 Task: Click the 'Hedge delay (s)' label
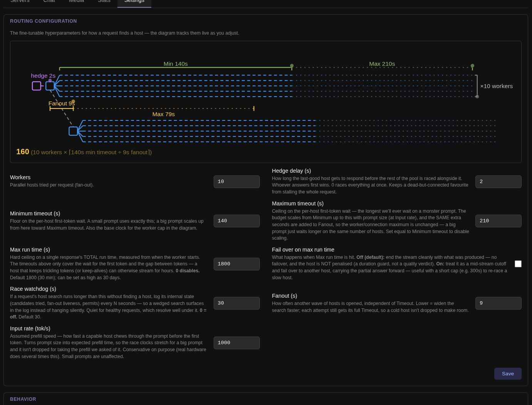pos(291,171)
